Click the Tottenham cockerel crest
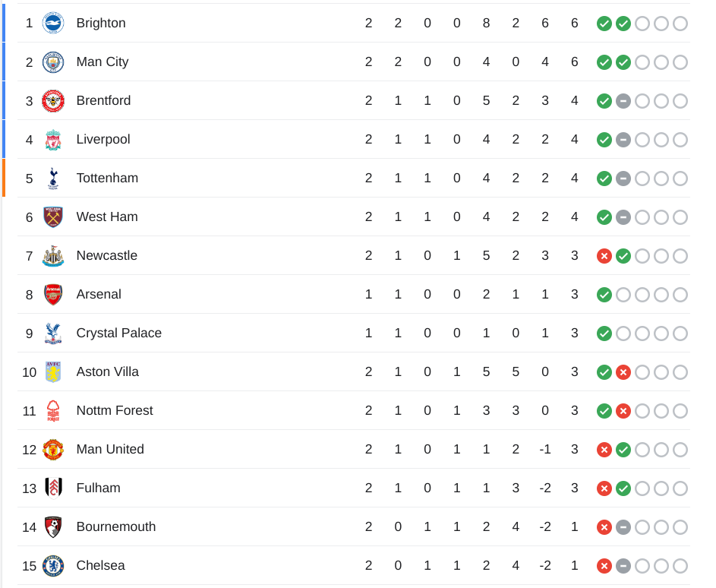 coord(53,179)
